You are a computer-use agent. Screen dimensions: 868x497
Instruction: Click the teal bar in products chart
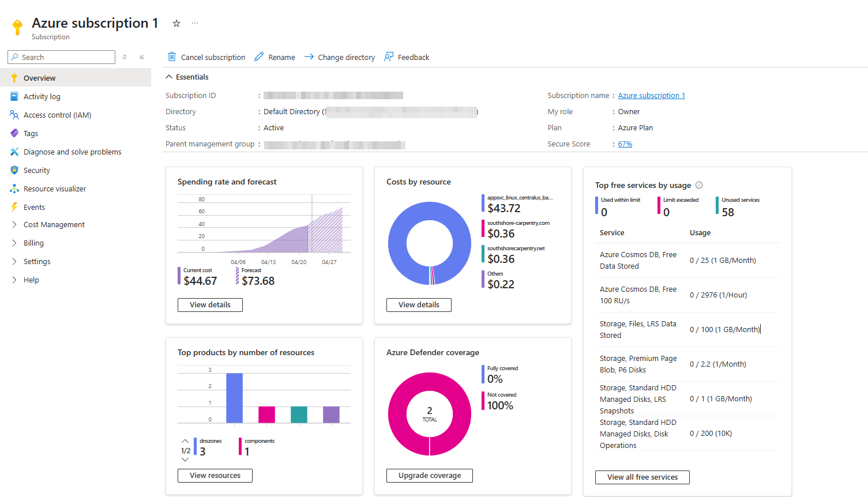pos(299,415)
